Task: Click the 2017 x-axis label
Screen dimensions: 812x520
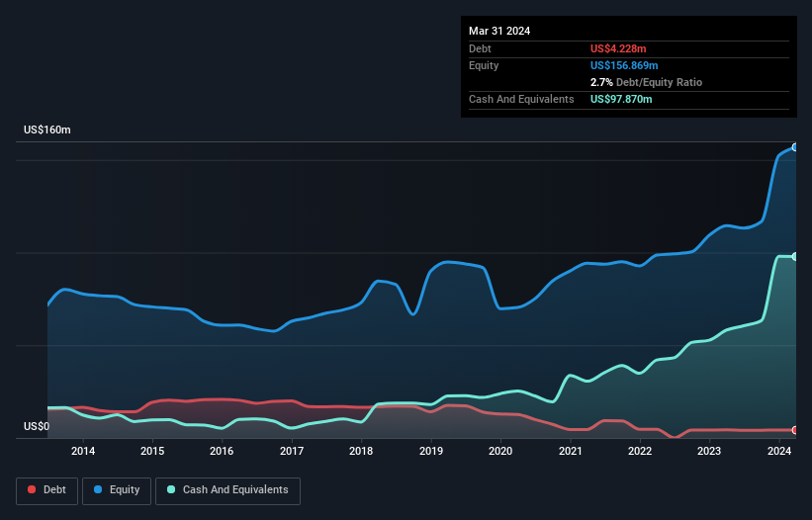Action: click(292, 451)
